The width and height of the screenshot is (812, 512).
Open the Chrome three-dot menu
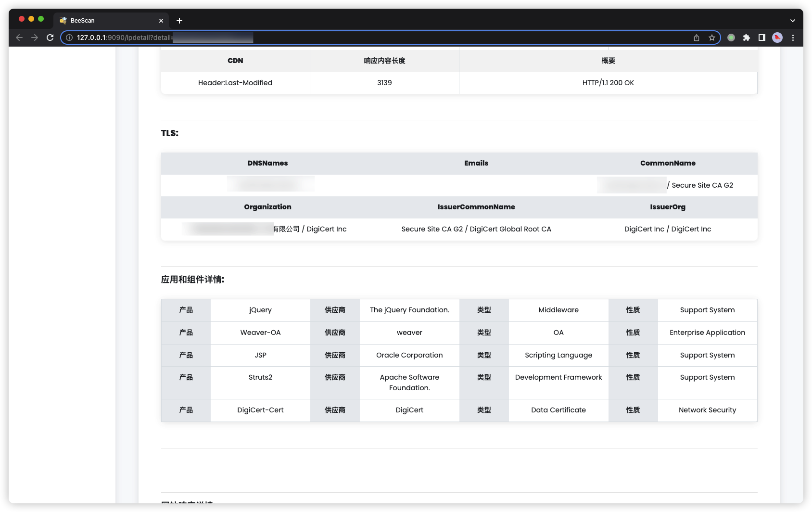pyautogui.click(x=793, y=38)
